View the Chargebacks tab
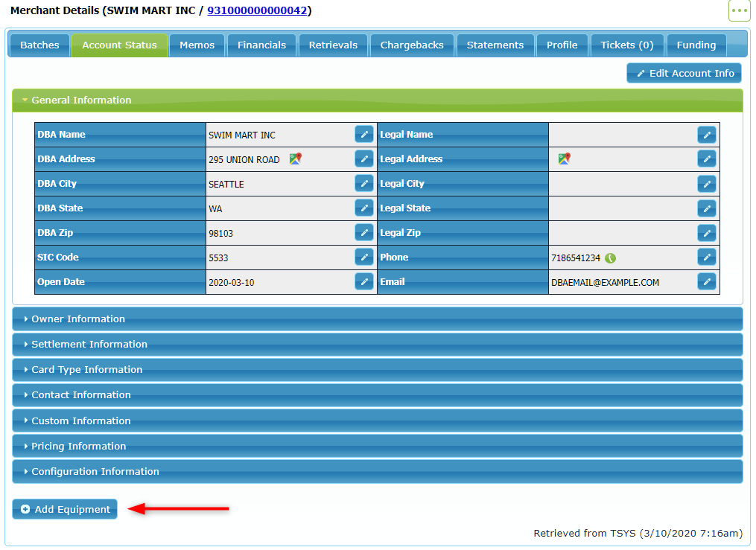 [412, 45]
